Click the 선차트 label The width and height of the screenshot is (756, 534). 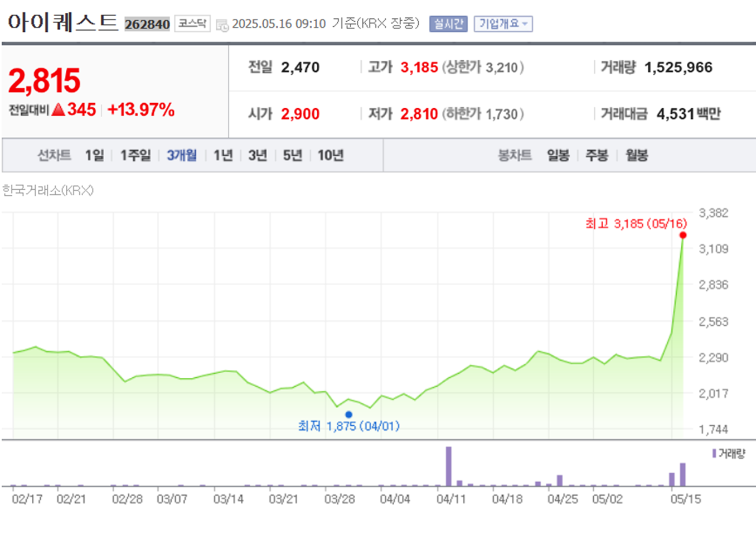tap(54, 155)
